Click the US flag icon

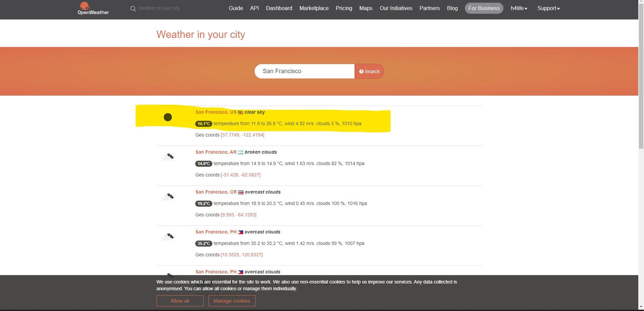[x=240, y=112]
